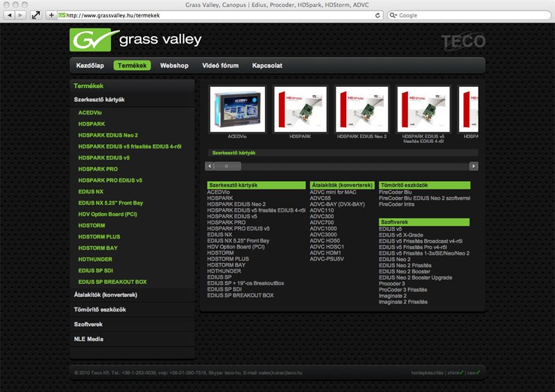This screenshot has height=392, width=555.
Task: Expand the Szoftverek sidebar section
Action: pyautogui.click(x=90, y=324)
